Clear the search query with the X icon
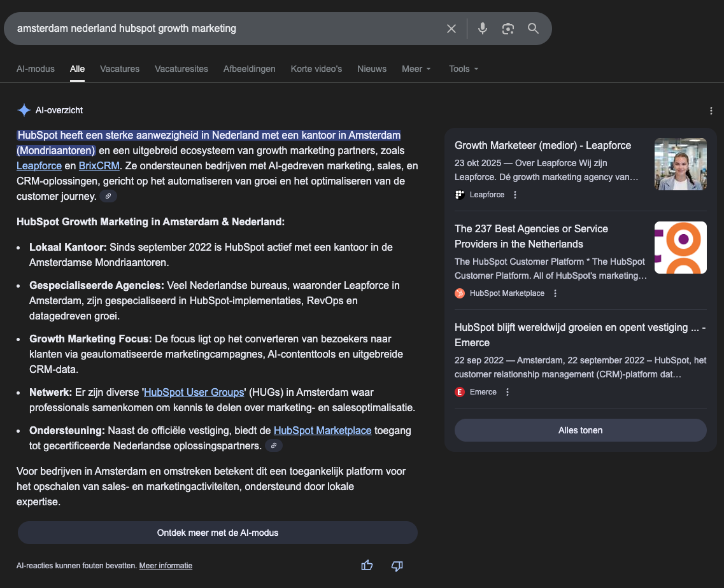 coord(451,28)
